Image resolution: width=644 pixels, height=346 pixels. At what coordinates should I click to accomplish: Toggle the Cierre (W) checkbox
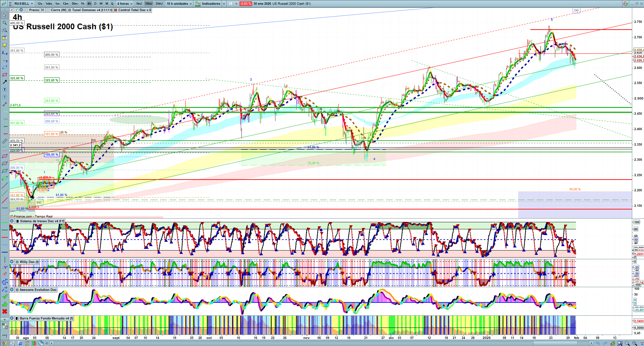pos(48,10)
